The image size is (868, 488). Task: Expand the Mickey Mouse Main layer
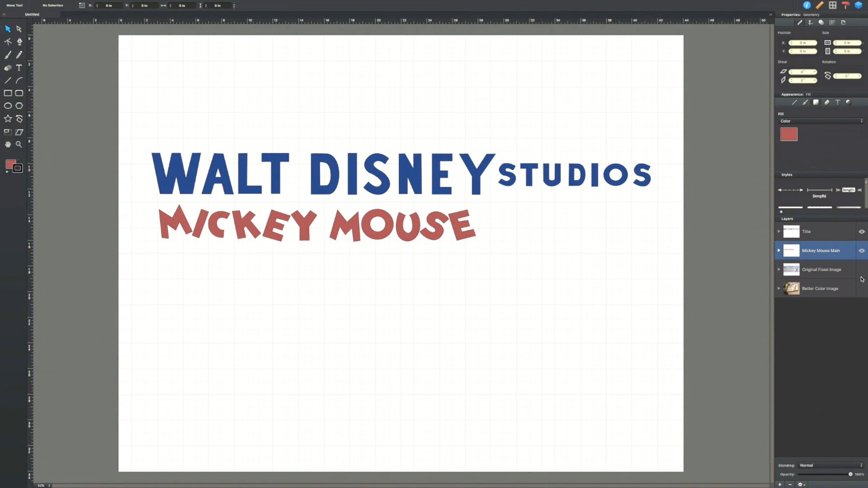click(x=779, y=250)
